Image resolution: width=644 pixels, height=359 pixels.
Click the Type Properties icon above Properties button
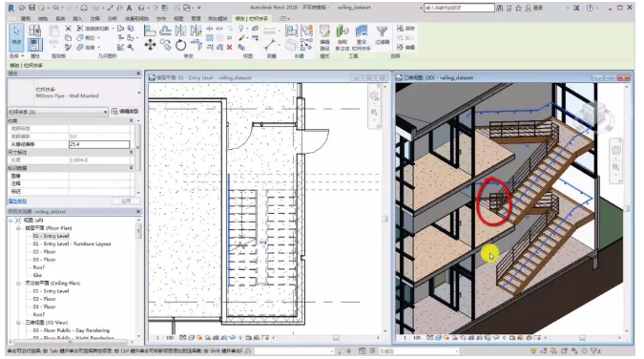pyautogui.click(x=34, y=30)
